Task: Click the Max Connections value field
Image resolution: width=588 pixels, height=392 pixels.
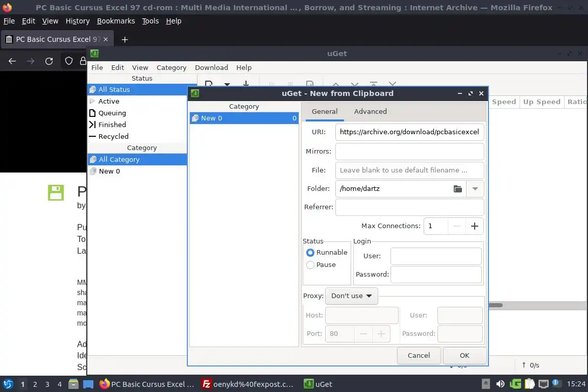Action: pyautogui.click(x=436, y=226)
